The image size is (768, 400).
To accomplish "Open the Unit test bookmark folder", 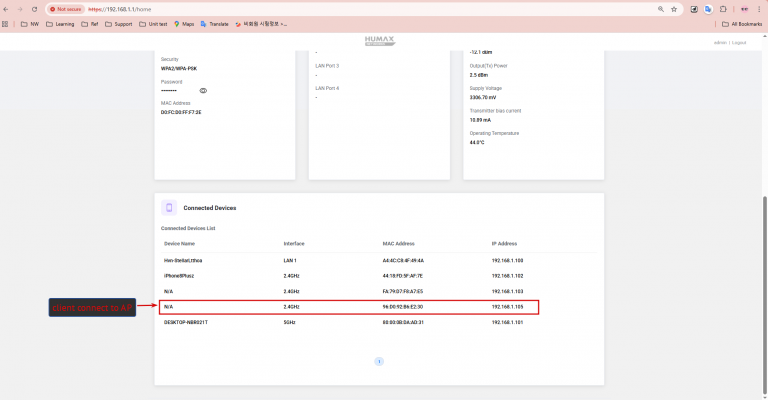I will click(153, 24).
